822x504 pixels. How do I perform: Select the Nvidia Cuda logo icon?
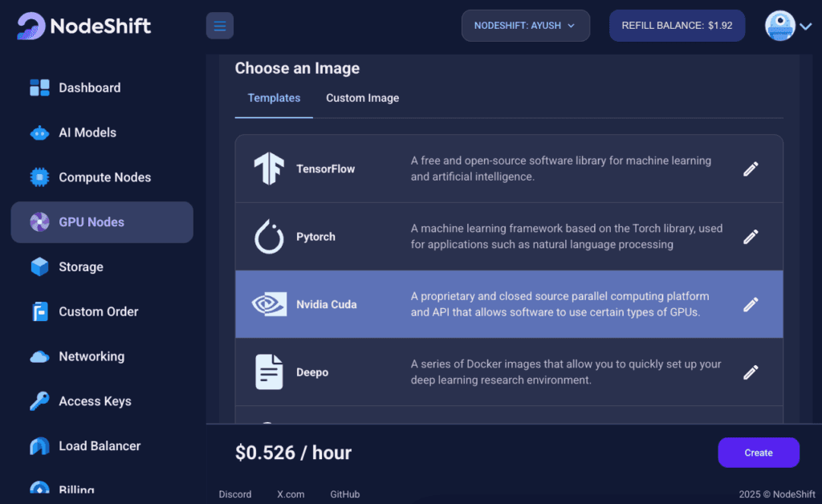point(269,304)
